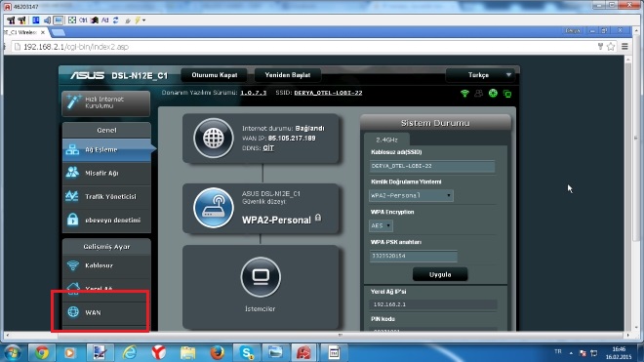
Task: Click the router device icon
Action: [x=213, y=208]
